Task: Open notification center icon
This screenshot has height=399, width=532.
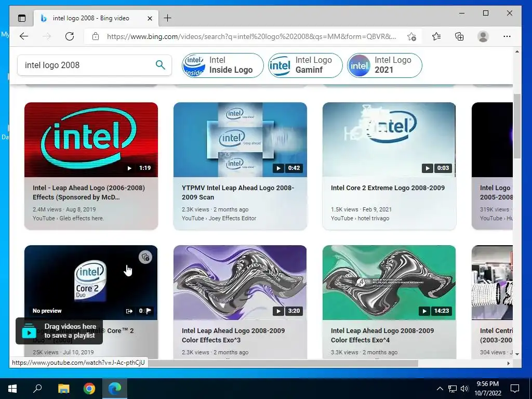Action: tap(515, 389)
